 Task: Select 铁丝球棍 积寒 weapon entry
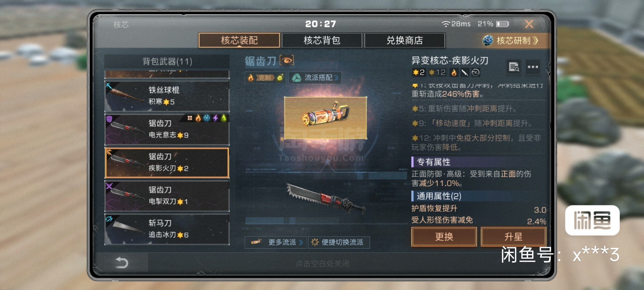(x=167, y=96)
